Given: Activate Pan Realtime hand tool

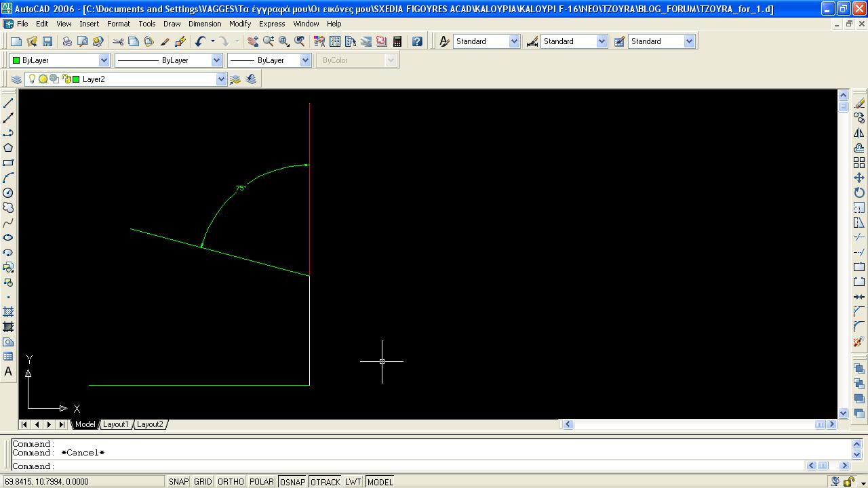Looking at the screenshot, I should (253, 41).
